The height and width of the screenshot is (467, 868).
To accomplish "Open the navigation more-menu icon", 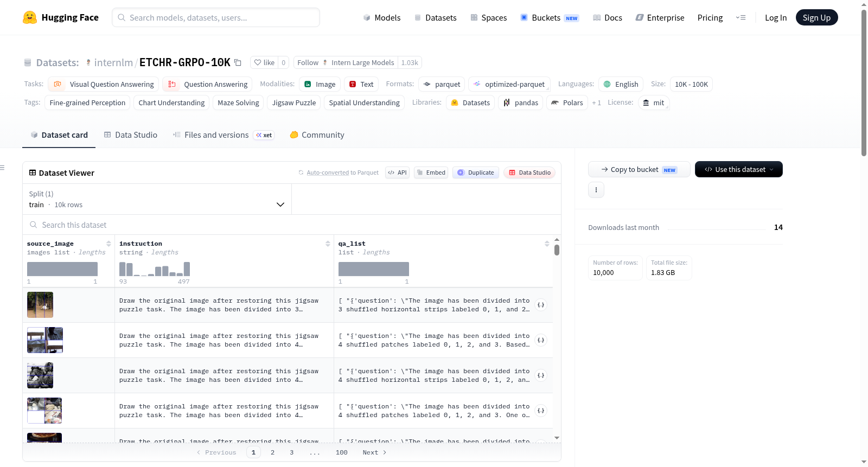I will click(x=741, y=17).
